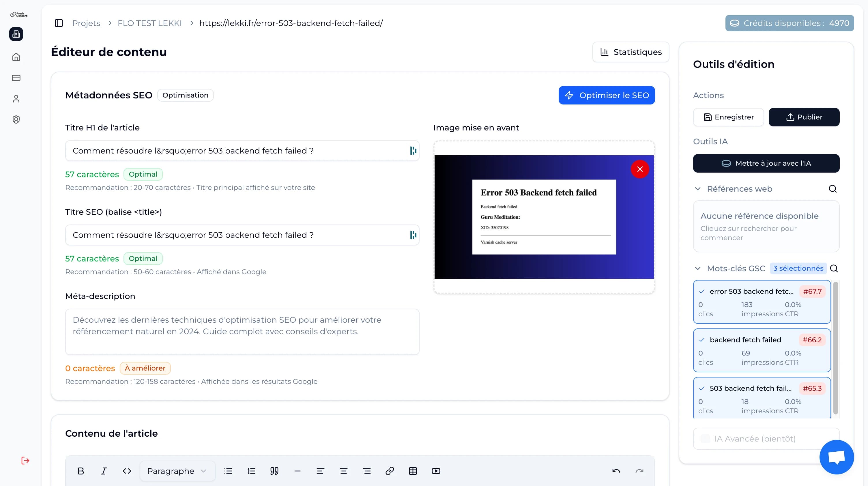Insert a hyperlink with the chain icon

click(x=390, y=471)
